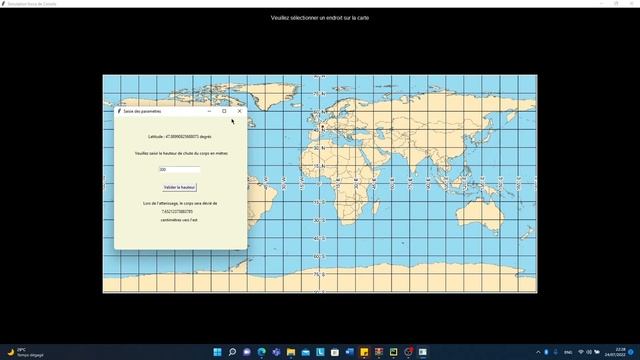Click the selected location marker on the map
Screen dimensions: 640x360
point(322,127)
